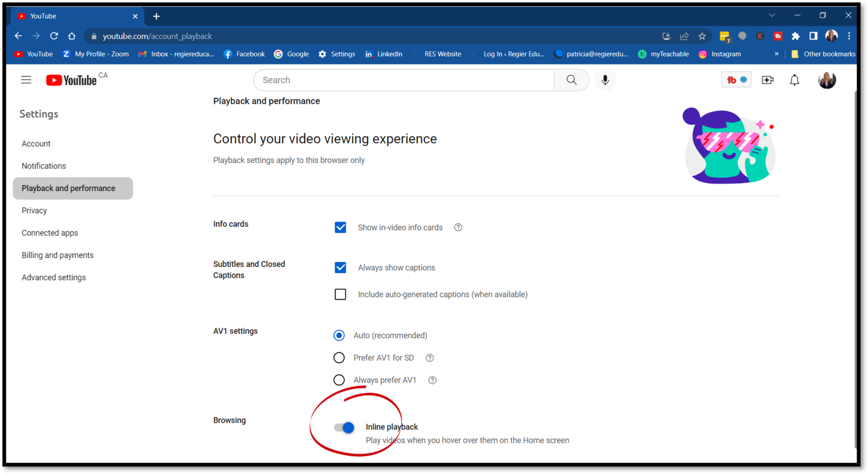Click the YouTube logo to go home
Viewport: 868px width, 474px height.
coord(72,80)
